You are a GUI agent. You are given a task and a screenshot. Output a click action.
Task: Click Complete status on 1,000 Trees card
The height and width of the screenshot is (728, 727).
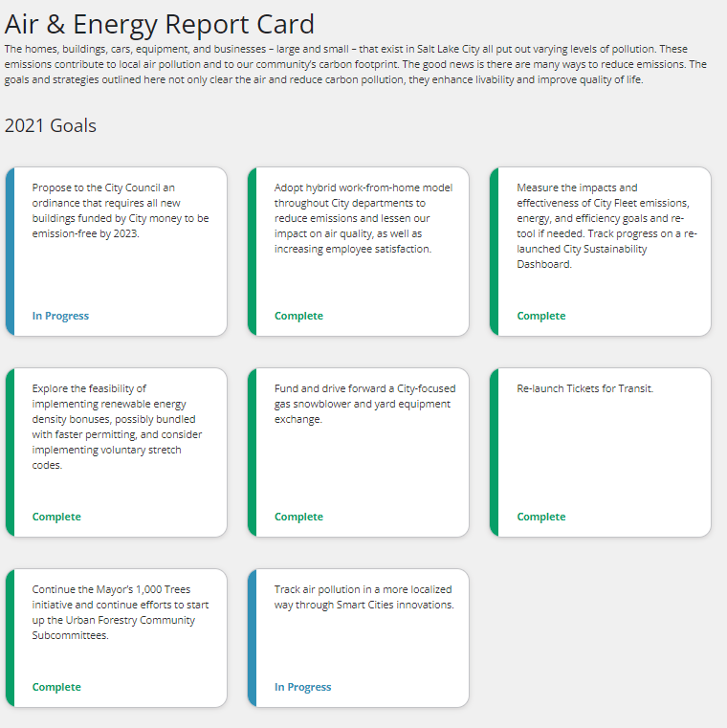coord(56,687)
